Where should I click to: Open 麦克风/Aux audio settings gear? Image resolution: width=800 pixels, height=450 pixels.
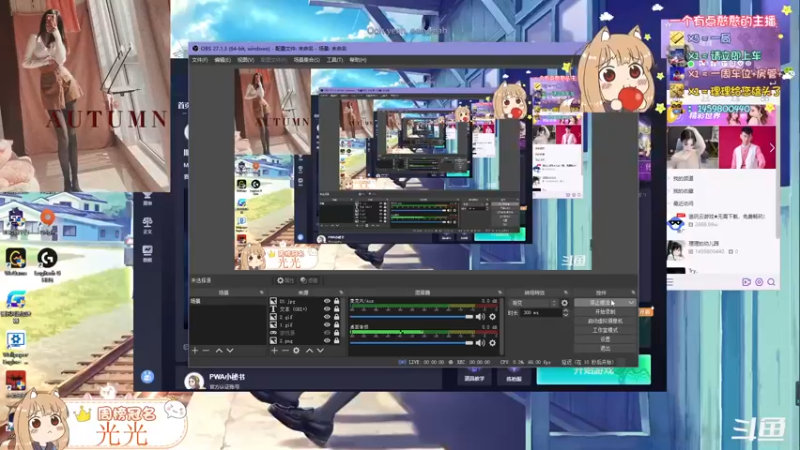pos(492,317)
